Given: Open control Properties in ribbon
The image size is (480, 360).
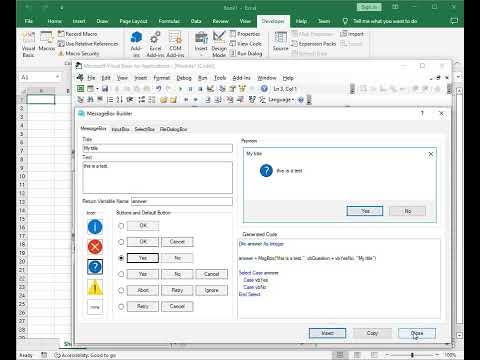Looking at the screenshot, I should pyautogui.click(x=245, y=34).
